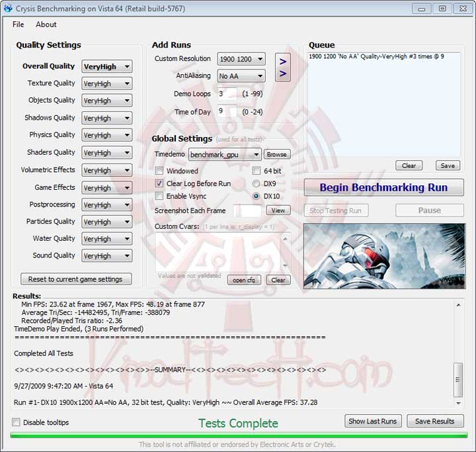Open the About menu

tap(46, 24)
